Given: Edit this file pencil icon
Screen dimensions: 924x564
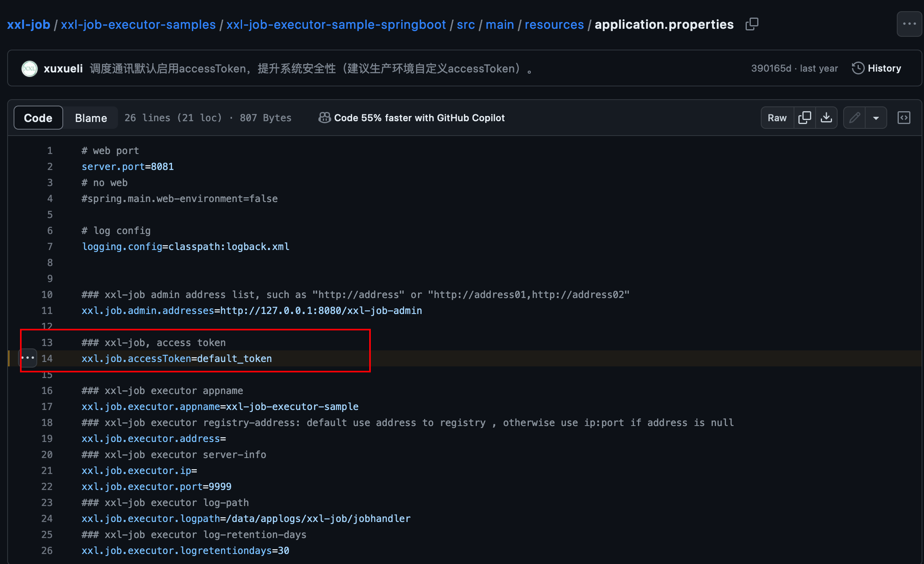Looking at the screenshot, I should point(854,118).
